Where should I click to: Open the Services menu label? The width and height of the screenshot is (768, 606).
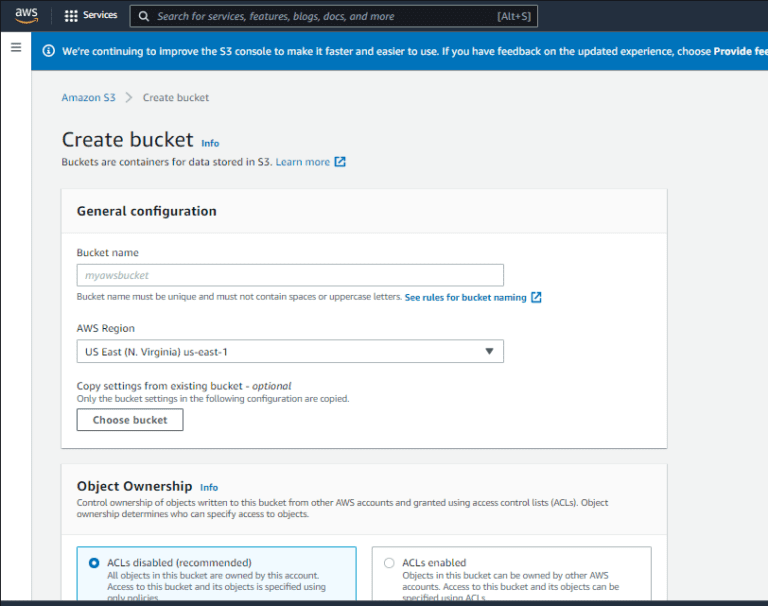pos(100,15)
